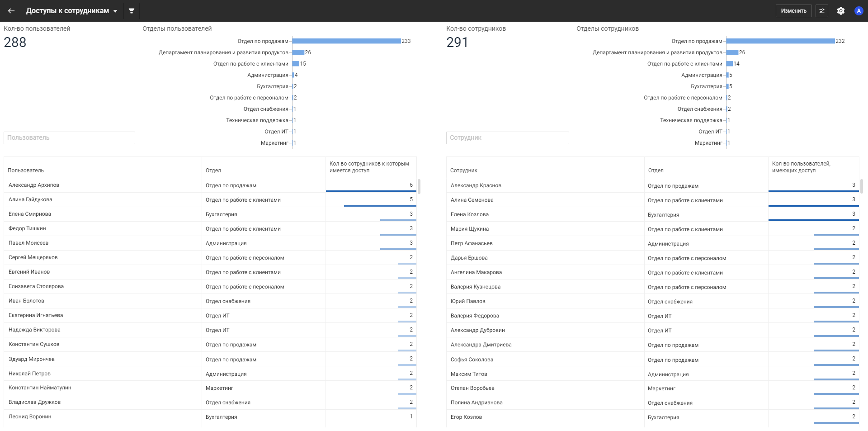Select row Евгений Иванов

[x=210, y=272]
